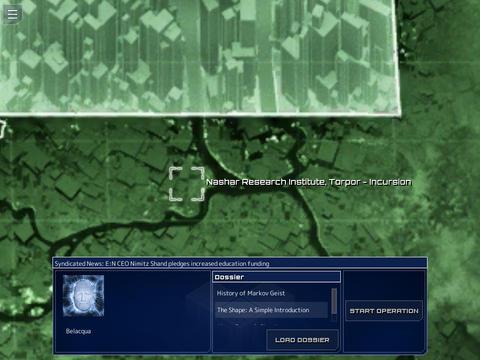Select the Nashar Research Institute mission label

(309, 182)
